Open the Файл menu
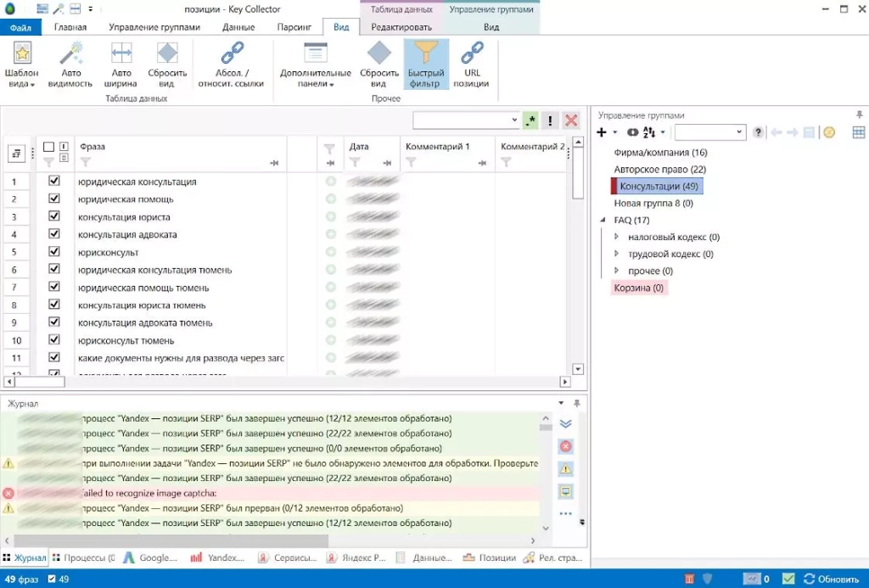869x588 pixels. point(20,27)
